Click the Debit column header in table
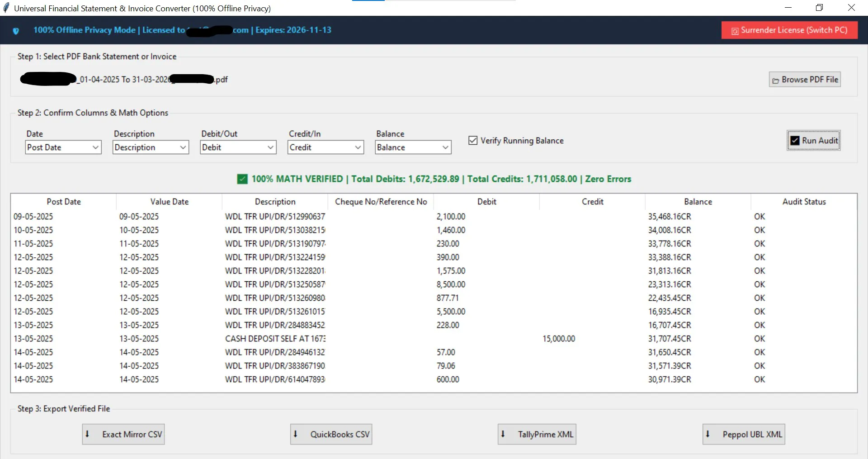 pos(487,202)
